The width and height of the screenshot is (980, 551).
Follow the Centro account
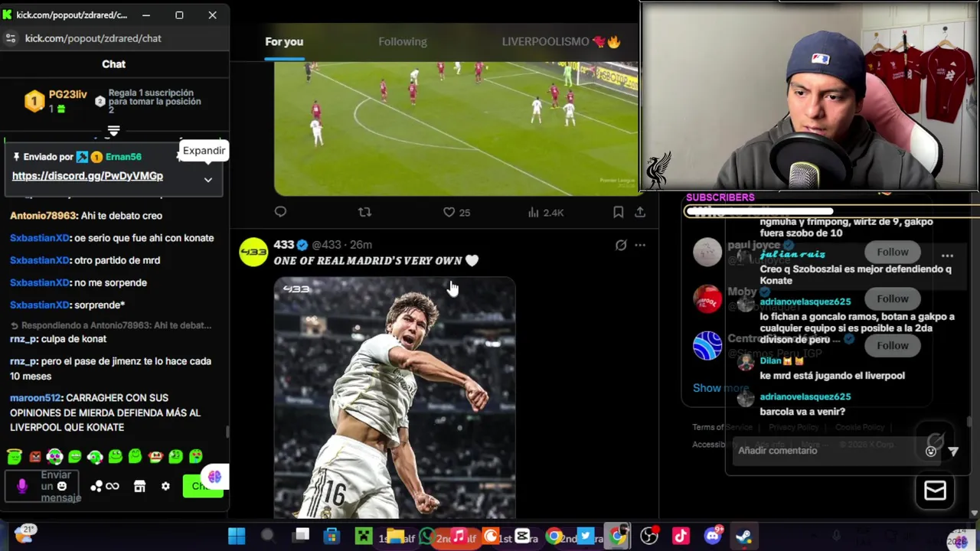[893, 345]
